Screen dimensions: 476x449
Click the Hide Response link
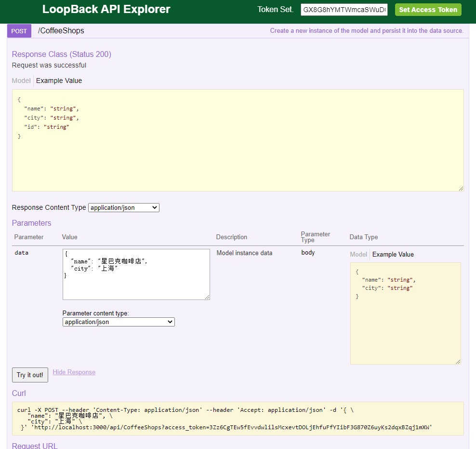pyautogui.click(x=74, y=372)
